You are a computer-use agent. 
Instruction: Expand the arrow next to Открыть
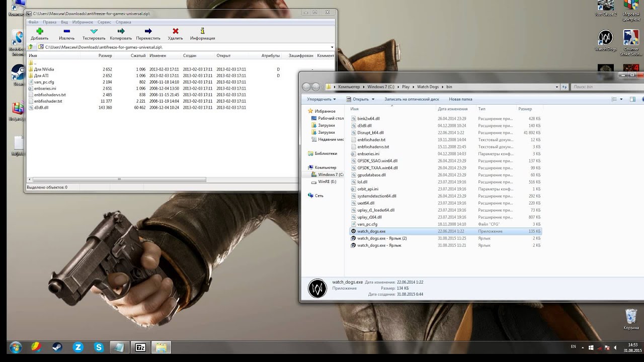373,99
